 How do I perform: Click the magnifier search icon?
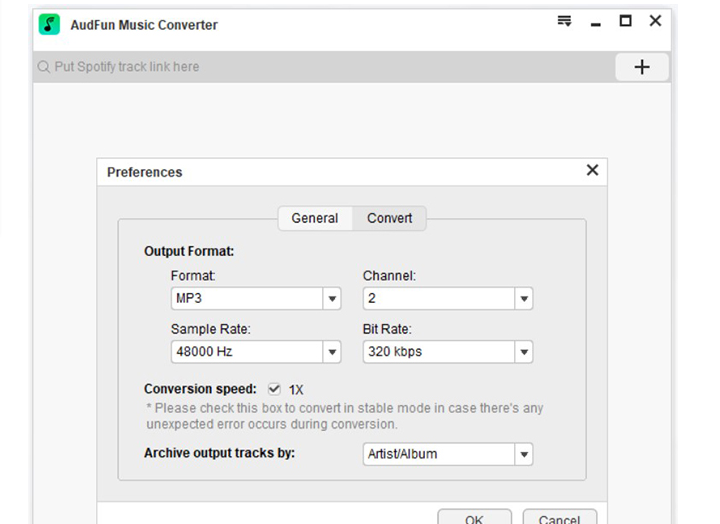click(44, 67)
